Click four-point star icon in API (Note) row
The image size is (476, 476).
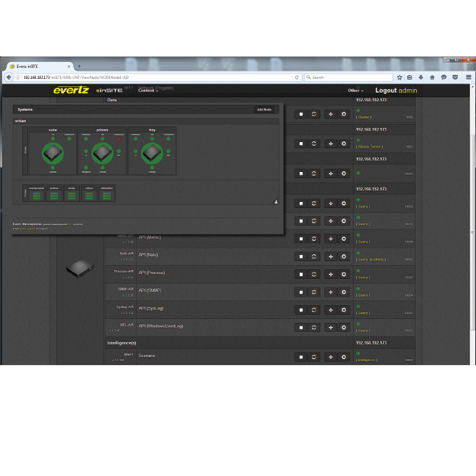coord(330,256)
